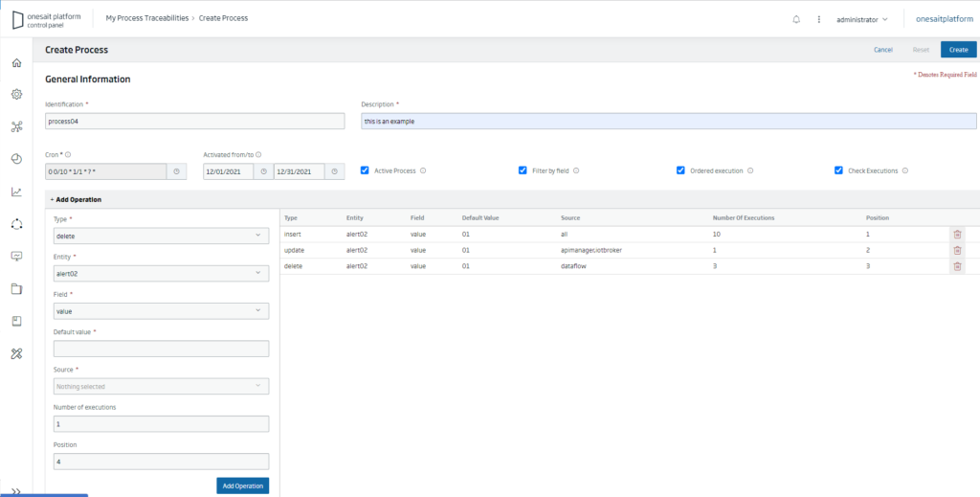Click the Source column header

point(570,218)
